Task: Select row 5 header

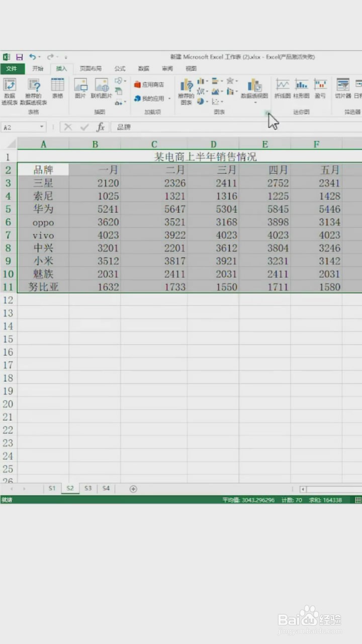Action: [8, 209]
